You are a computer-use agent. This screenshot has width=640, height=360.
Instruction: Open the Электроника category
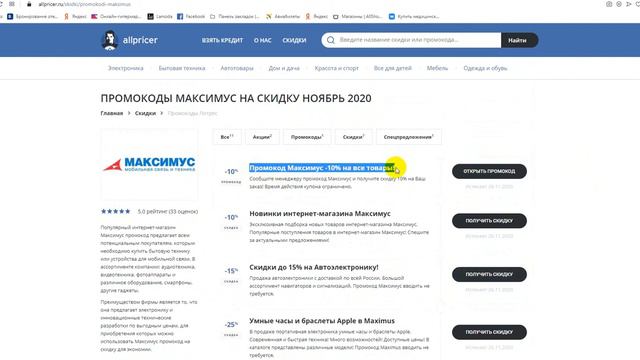point(126,68)
